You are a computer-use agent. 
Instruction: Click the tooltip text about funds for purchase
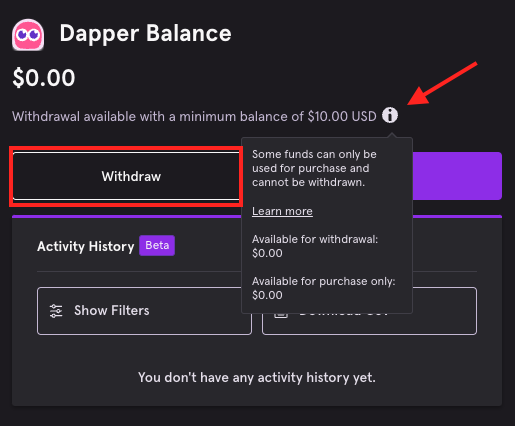pyautogui.click(x=314, y=168)
